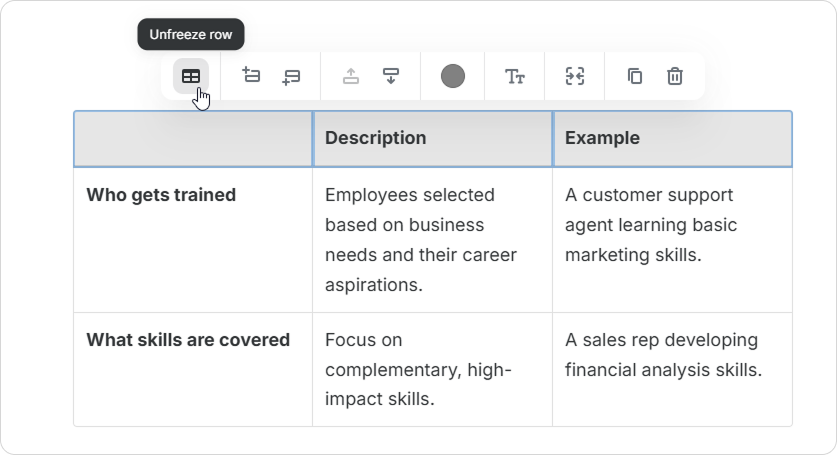
Task: Click the 'sales rep developing' example cell
Action: coord(665,355)
